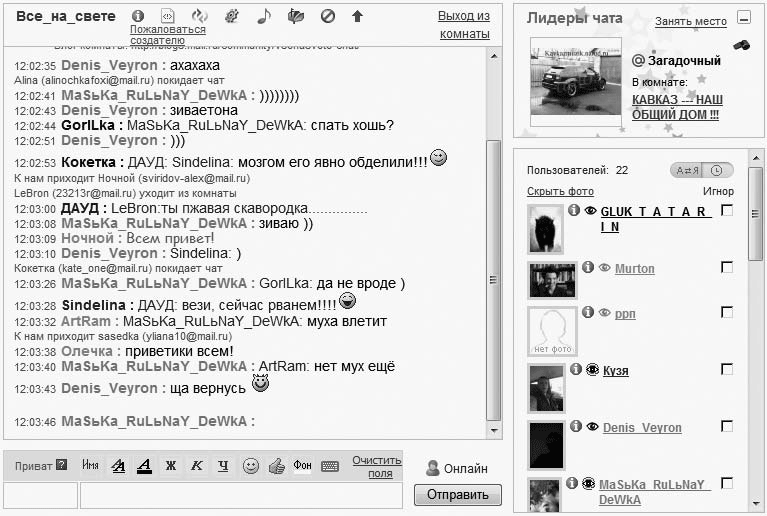This screenshot has width=767, height=516.
Task: Collapse the Лидеры чата panel
Action: point(742,17)
